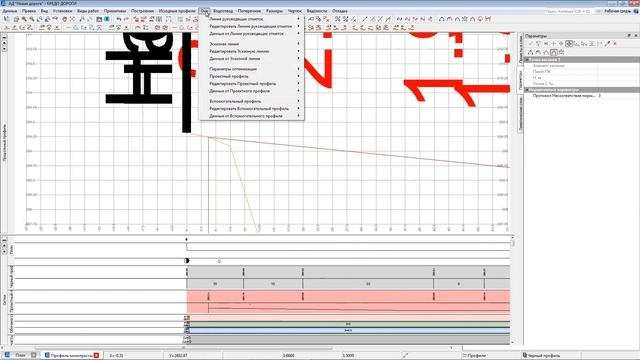Choose Данные от Эскизной линии
Screen dimensions: 640x360
pyautogui.click(x=251, y=59)
